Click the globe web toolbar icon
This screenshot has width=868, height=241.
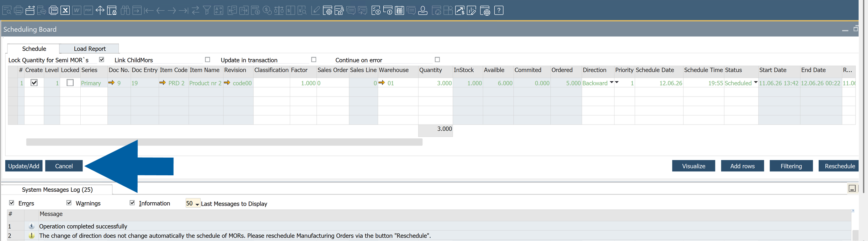[485, 11]
